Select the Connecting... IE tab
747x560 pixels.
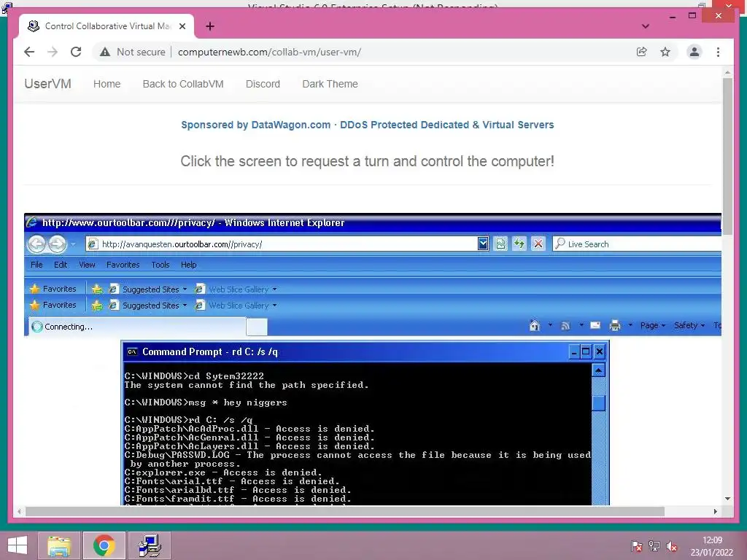click(137, 327)
